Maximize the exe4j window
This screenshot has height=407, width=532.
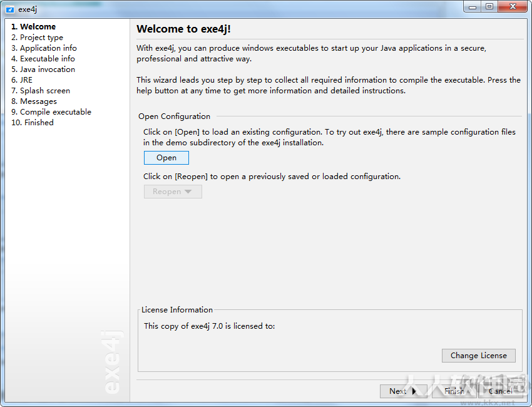pyautogui.click(x=489, y=6)
